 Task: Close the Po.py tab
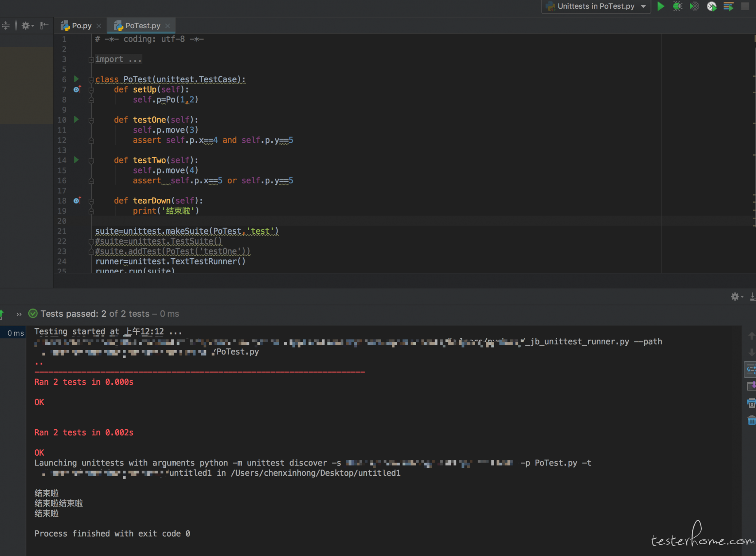coord(99,26)
